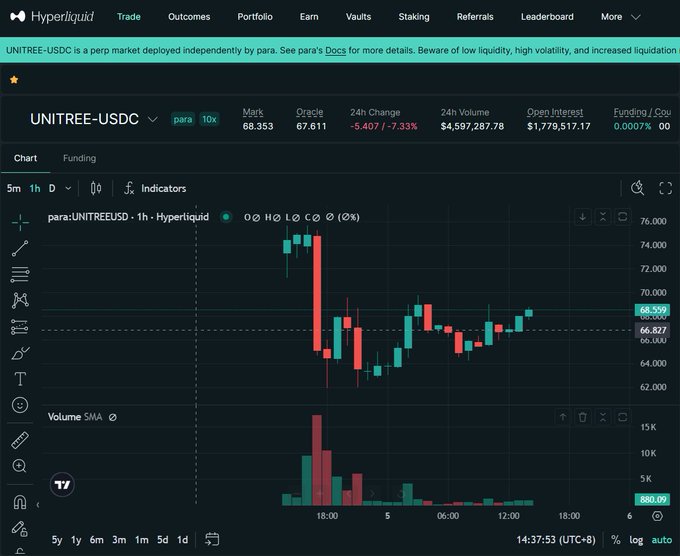Viewport: 680px width, 556px height.
Task: Collapse the main chart pane
Action: point(602,217)
